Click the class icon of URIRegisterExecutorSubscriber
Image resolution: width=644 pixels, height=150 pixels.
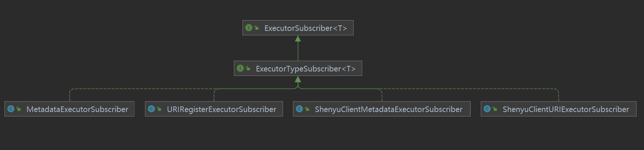151,109
